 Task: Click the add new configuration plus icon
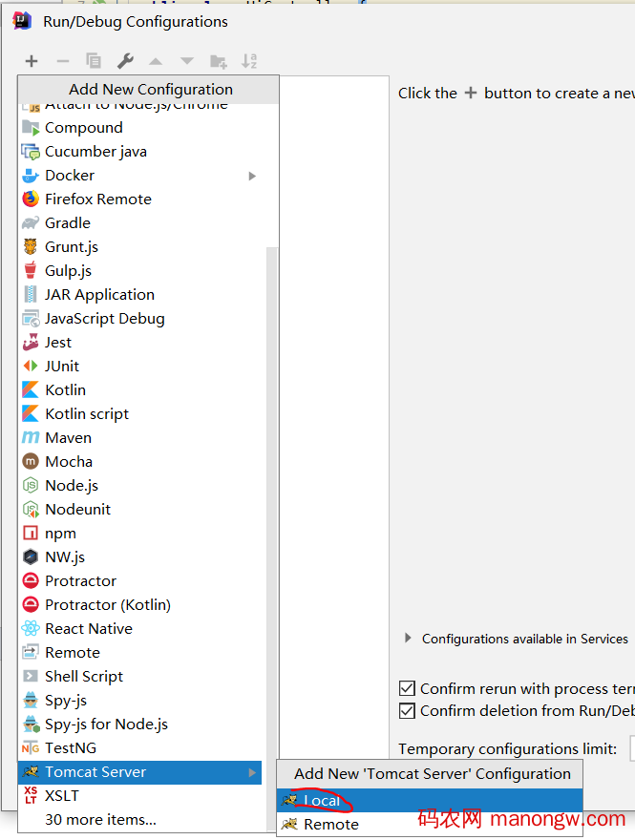tap(31, 60)
